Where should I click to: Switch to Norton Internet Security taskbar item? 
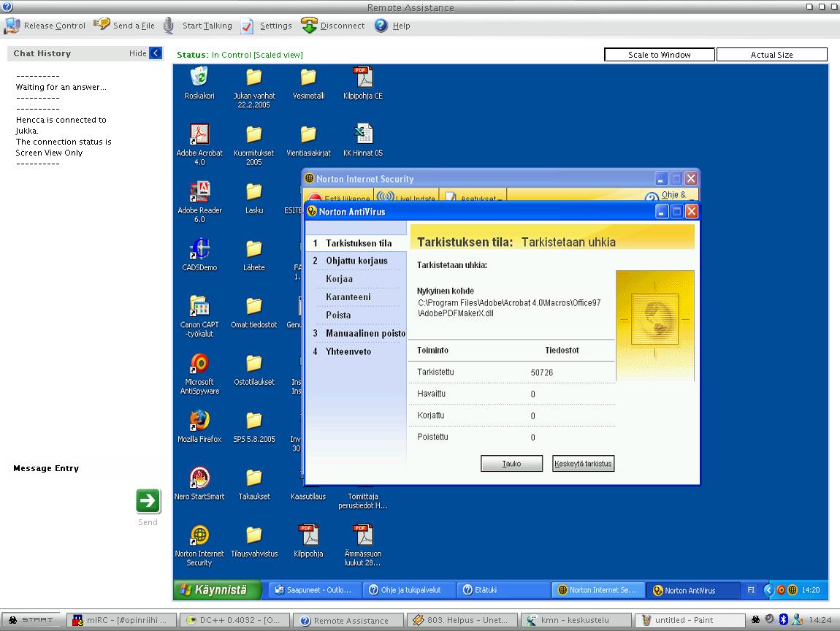pyautogui.click(x=597, y=590)
